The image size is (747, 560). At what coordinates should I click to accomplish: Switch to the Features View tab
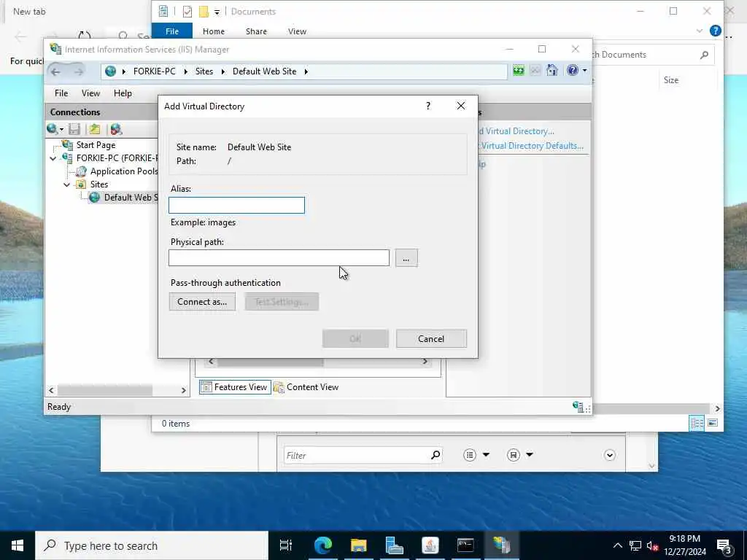pos(235,387)
